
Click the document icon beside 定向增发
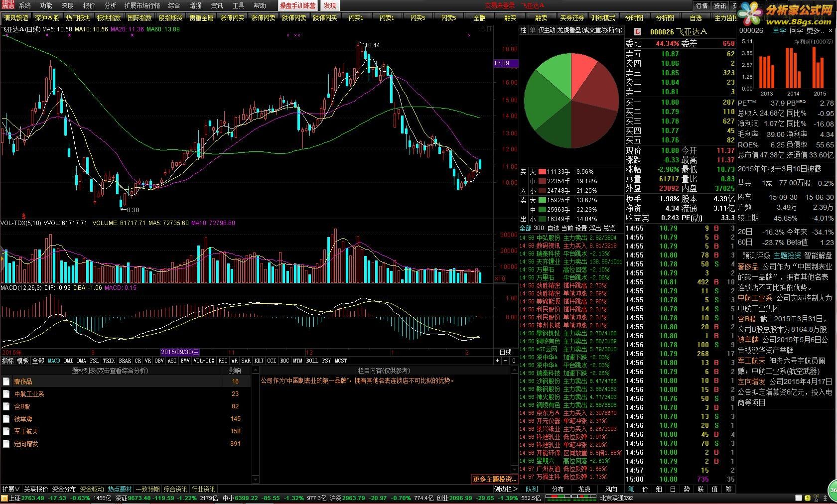click(x=6, y=444)
